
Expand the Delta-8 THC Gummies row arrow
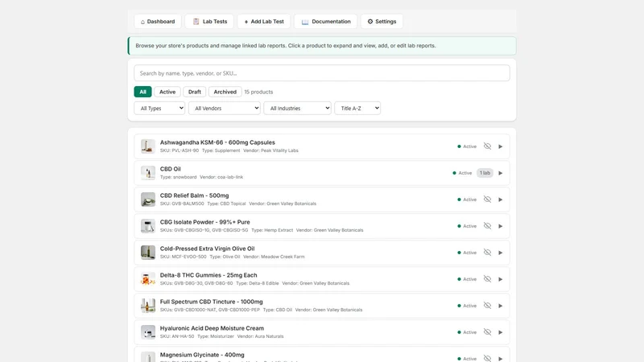click(x=500, y=279)
